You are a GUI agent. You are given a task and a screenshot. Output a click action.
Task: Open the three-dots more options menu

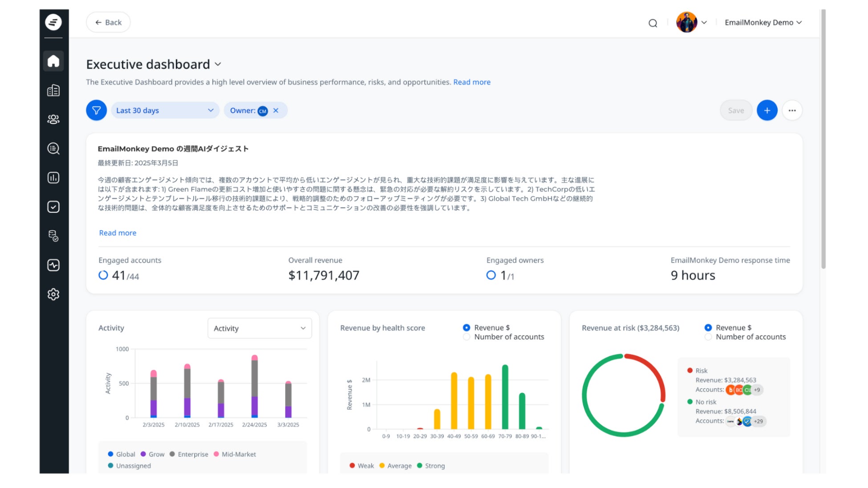pyautogui.click(x=792, y=110)
